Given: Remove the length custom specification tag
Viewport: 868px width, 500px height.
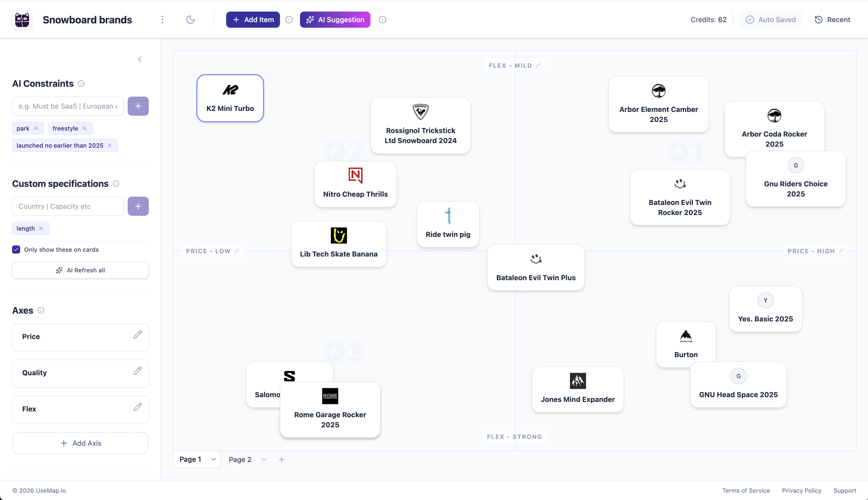Looking at the screenshot, I should (x=41, y=228).
